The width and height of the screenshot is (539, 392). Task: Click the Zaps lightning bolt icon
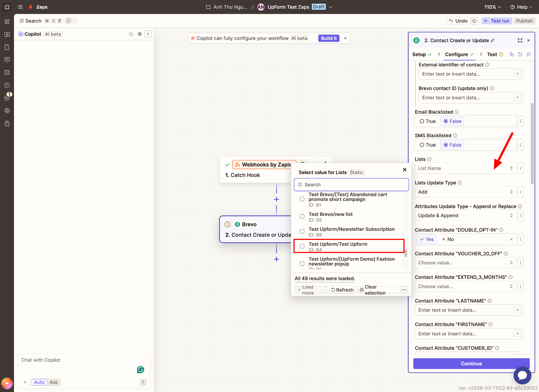pyautogui.click(x=31, y=7)
